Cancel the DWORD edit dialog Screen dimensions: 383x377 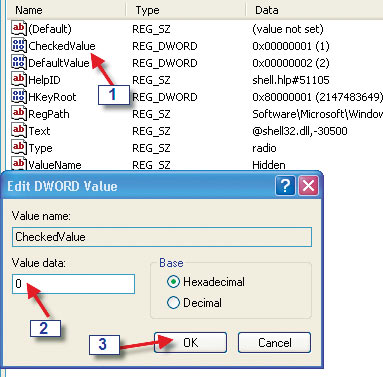tap(274, 342)
